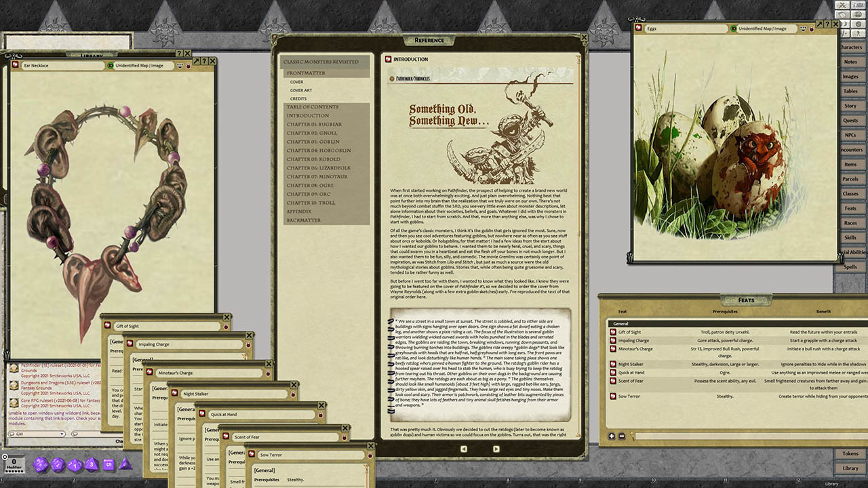
Task: Open the NPCs sidebar button
Action: coord(850,135)
